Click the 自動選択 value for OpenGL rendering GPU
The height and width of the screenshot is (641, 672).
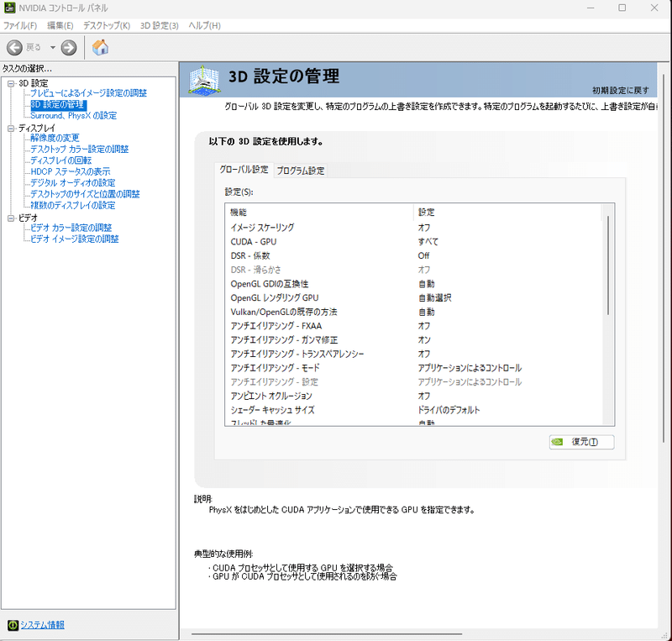tap(434, 298)
